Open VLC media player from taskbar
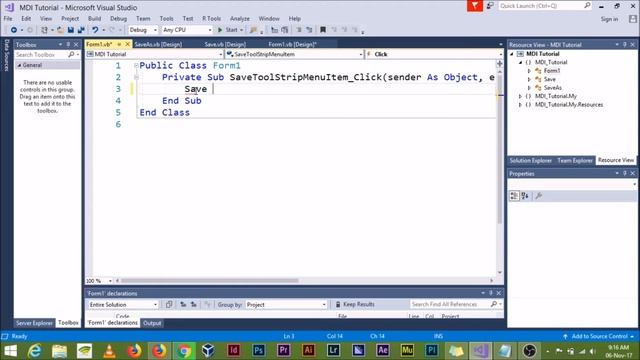 (109, 351)
